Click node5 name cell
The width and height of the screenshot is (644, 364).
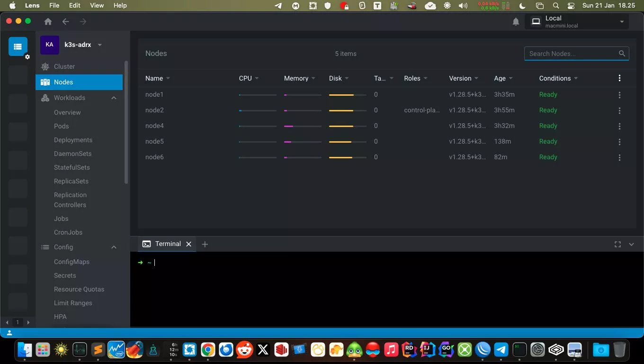coord(154,141)
